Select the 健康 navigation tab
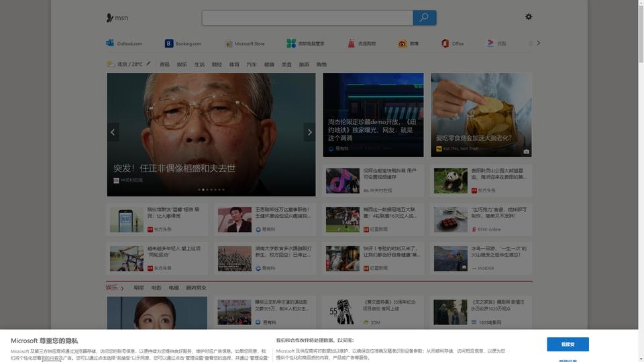644x362 pixels. point(269,64)
